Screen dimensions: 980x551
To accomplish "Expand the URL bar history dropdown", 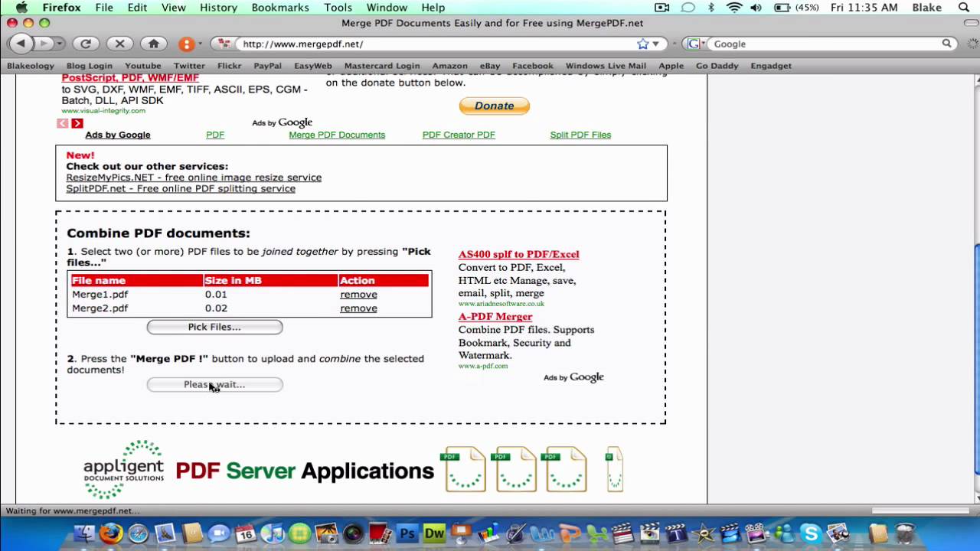I will coord(655,44).
